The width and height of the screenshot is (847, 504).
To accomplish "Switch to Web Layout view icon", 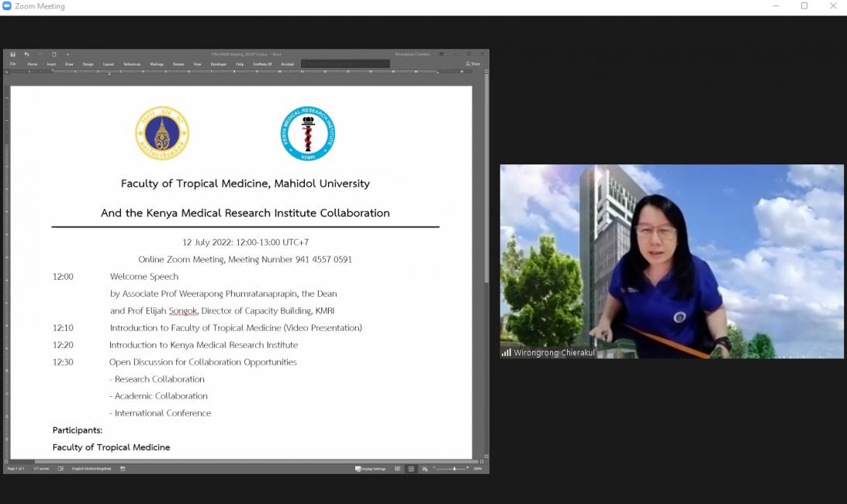I will [424, 468].
